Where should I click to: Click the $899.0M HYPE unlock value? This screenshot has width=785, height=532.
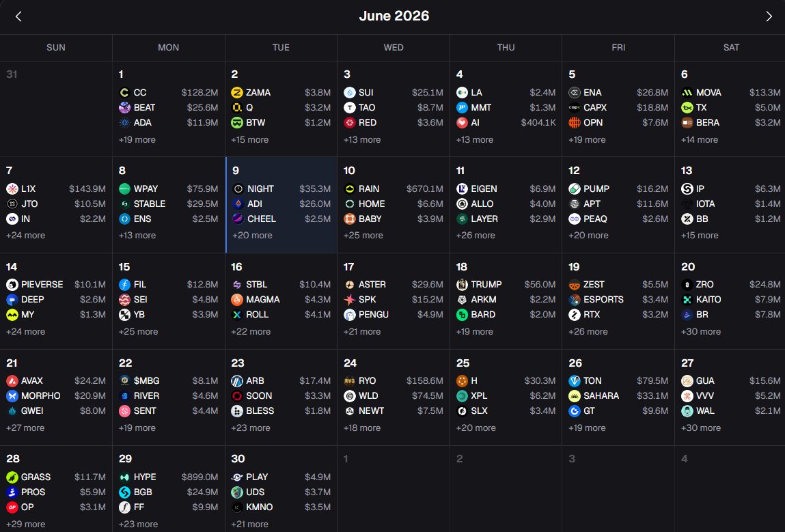(199, 477)
